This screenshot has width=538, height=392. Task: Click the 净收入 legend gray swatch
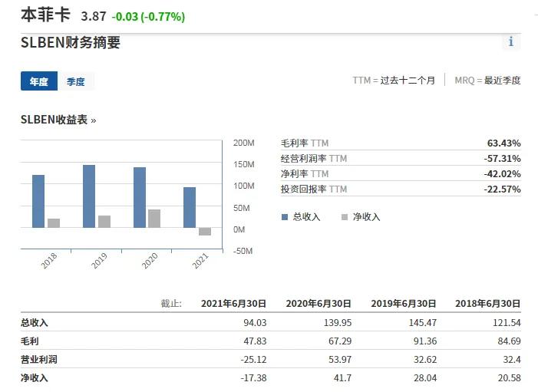(345, 217)
